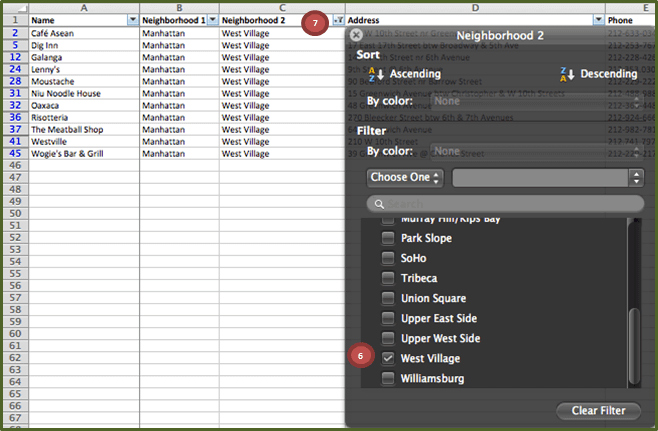
Task: Click the Clear Filter button
Action: pos(598,411)
